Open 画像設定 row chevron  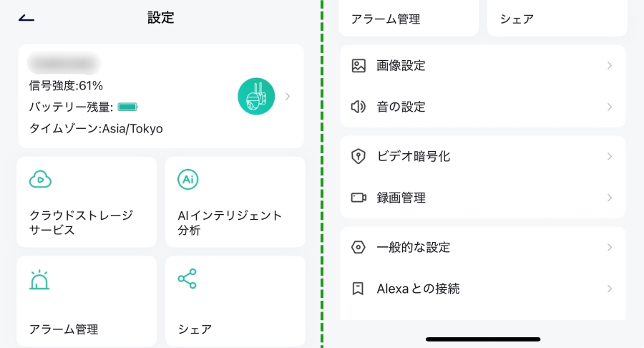point(610,66)
